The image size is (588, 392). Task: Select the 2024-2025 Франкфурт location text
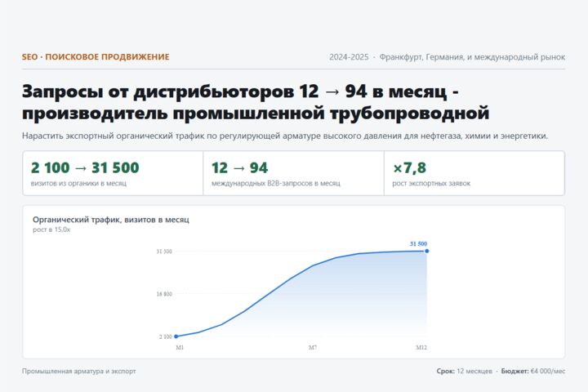pos(447,57)
